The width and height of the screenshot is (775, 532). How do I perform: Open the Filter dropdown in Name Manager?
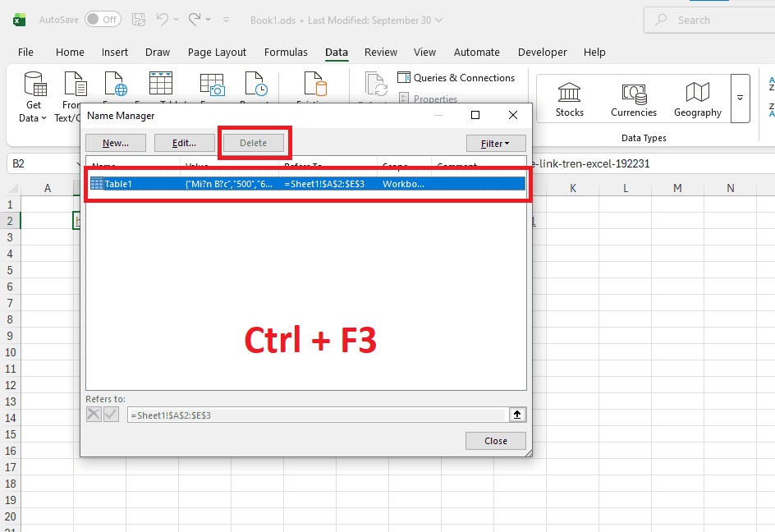(496, 144)
